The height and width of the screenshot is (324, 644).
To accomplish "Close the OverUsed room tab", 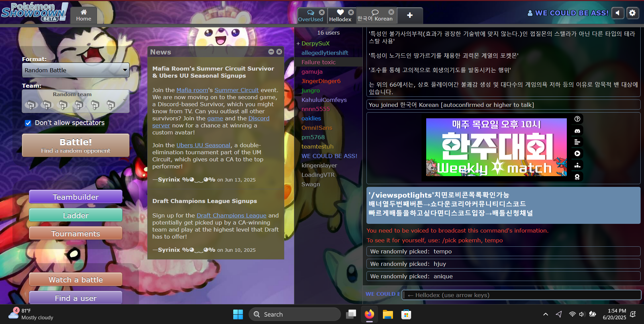I will pyautogui.click(x=322, y=12).
